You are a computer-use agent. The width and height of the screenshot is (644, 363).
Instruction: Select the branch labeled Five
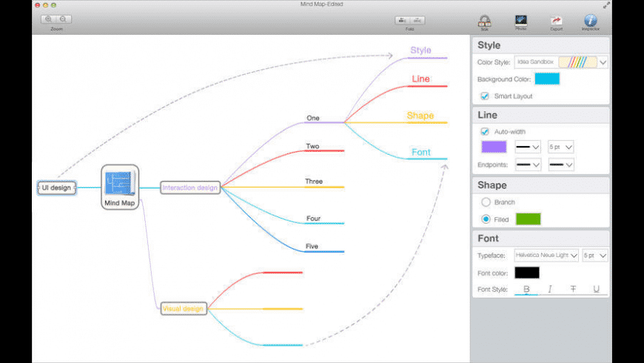[312, 246]
